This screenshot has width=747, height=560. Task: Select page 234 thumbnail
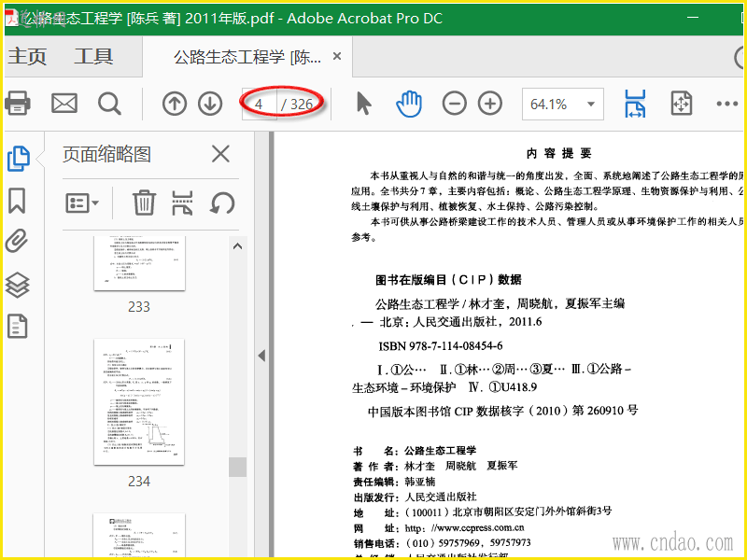(x=139, y=402)
